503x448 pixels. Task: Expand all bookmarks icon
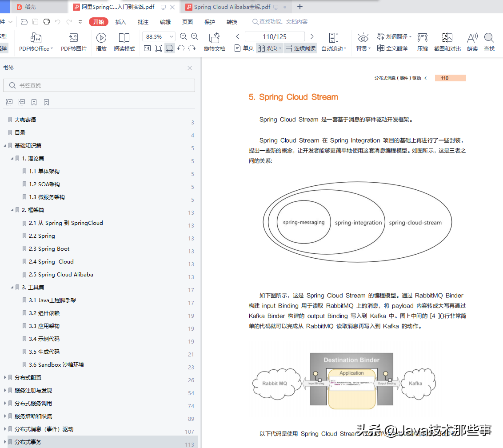pos(9,102)
